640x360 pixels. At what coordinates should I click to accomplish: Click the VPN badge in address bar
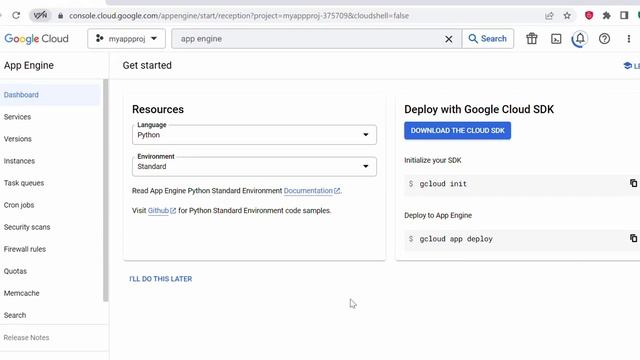point(40,16)
